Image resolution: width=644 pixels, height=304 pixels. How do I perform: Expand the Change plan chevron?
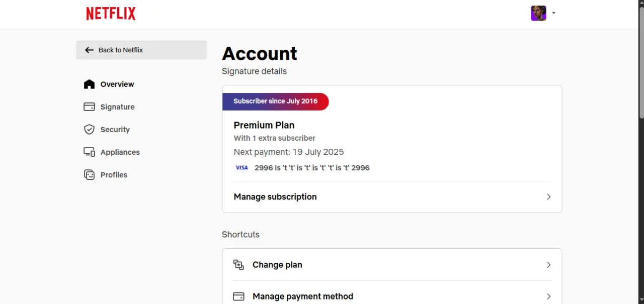point(549,265)
